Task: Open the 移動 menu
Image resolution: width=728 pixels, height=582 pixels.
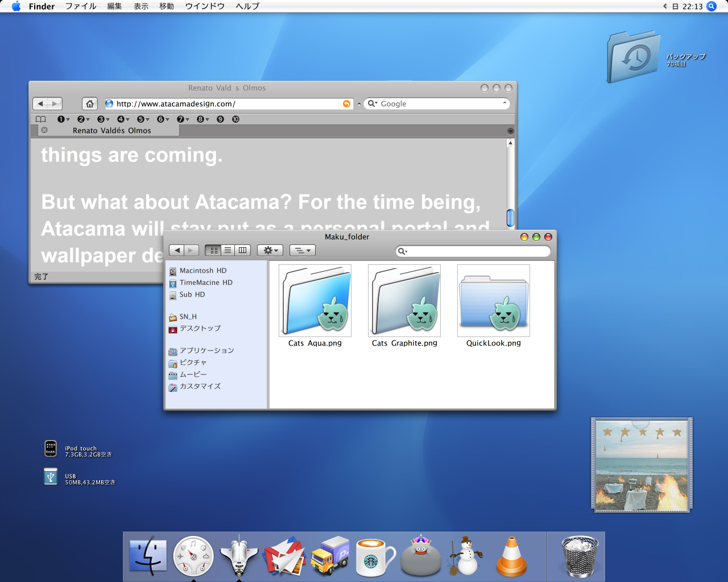Action: pyautogui.click(x=167, y=6)
